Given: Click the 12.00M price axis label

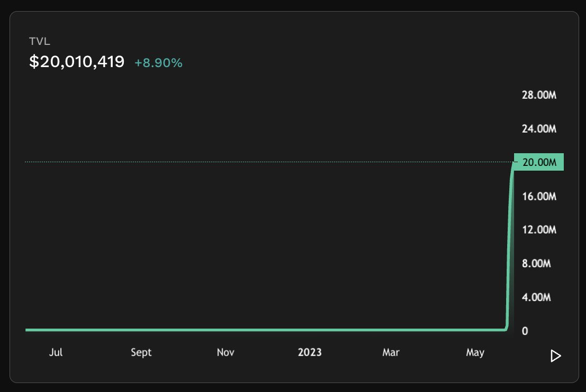Looking at the screenshot, I should [539, 230].
